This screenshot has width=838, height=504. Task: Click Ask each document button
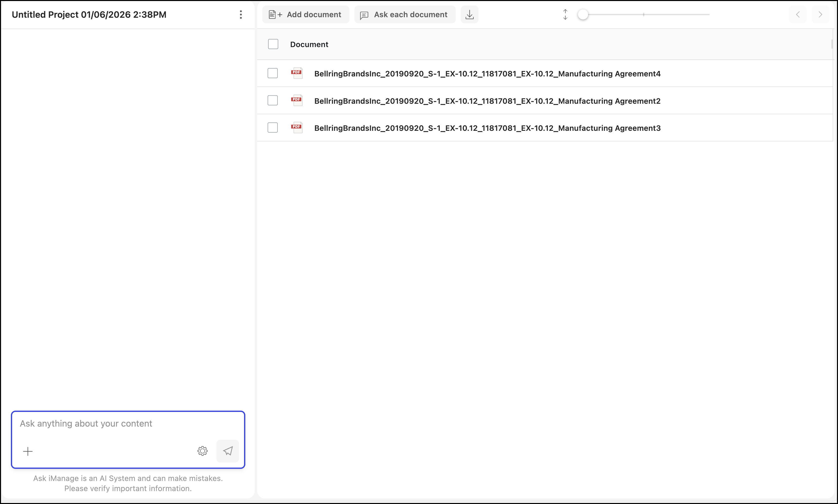[404, 15]
